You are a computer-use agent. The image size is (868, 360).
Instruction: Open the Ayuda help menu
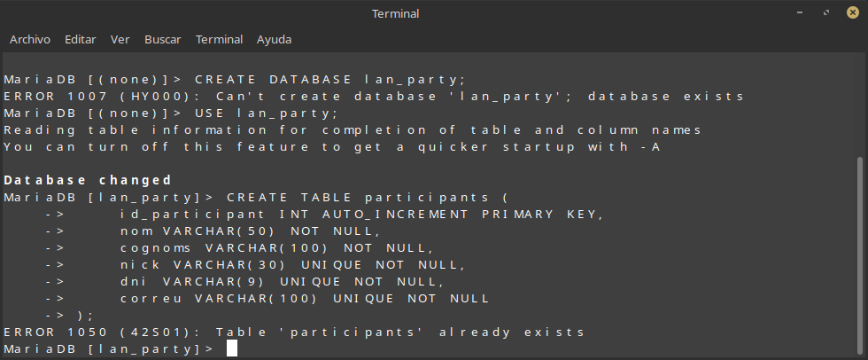[274, 40]
